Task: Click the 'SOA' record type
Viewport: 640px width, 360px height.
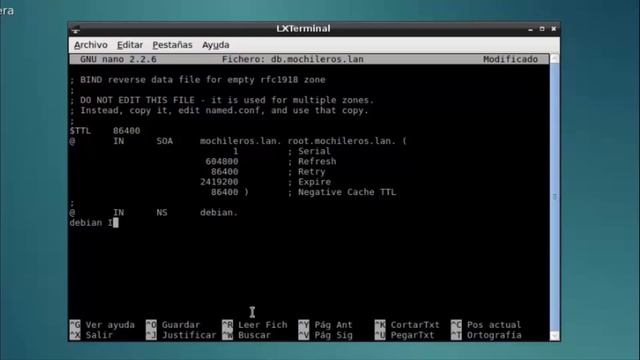Action: tap(165, 141)
